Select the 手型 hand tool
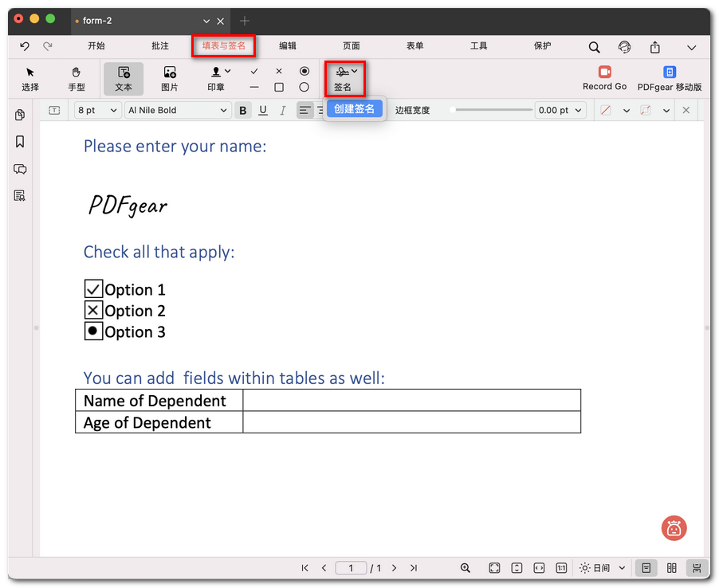This screenshot has width=719, height=588. coord(76,78)
